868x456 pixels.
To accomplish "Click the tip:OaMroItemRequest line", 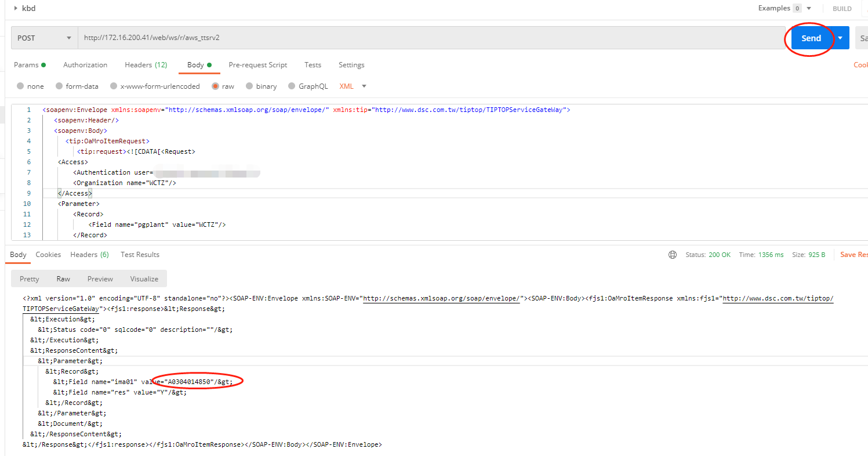I will pyautogui.click(x=107, y=141).
